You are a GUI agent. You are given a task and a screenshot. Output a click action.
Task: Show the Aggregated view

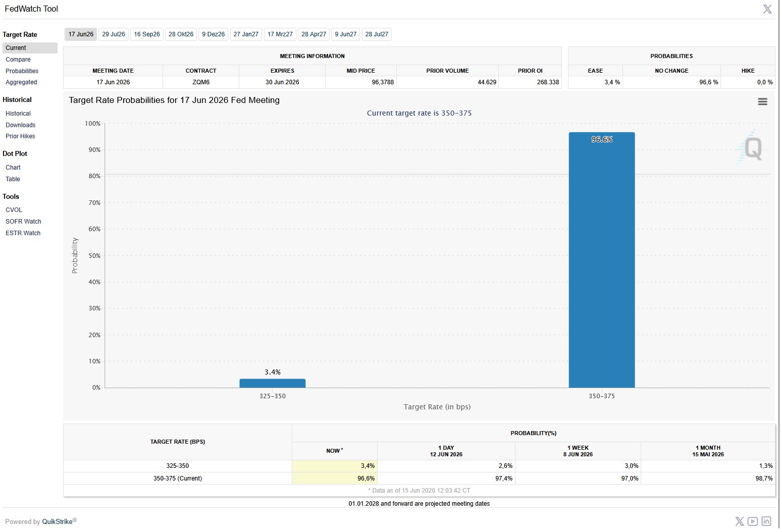[x=21, y=82]
